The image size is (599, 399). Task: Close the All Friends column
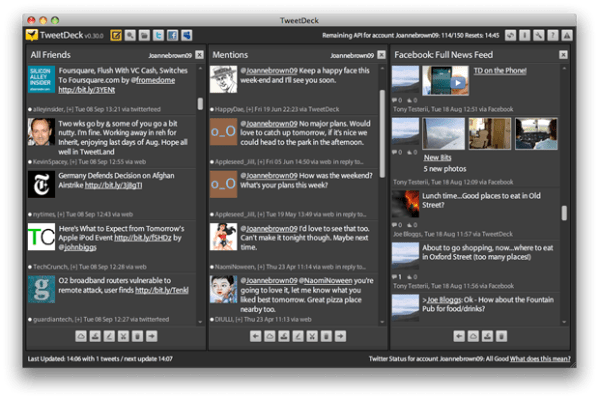click(x=199, y=55)
